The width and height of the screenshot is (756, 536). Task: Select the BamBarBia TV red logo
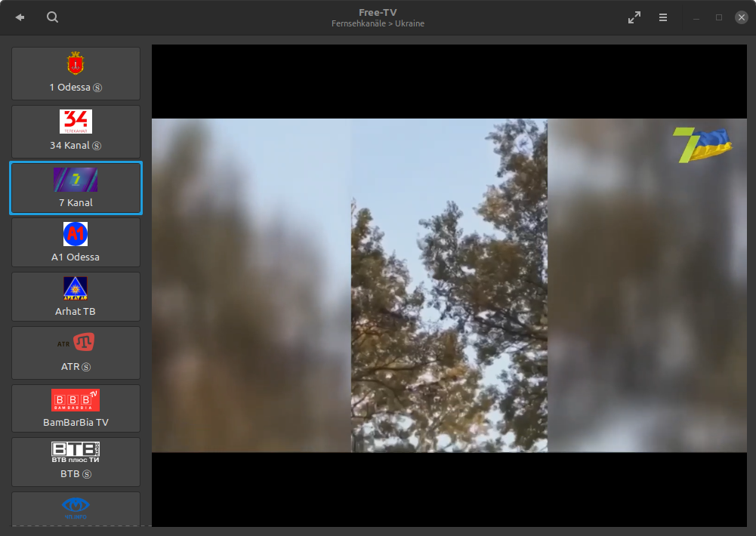(76, 400)
